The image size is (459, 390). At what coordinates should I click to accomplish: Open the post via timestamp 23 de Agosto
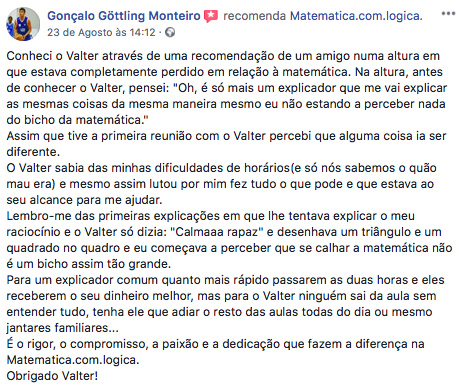pos(101,32)
